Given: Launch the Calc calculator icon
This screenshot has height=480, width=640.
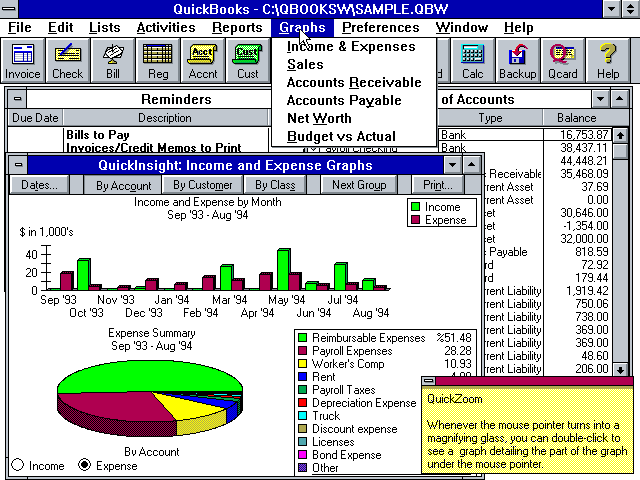Looking at the screenshot, I should click(x=472, y=61).
